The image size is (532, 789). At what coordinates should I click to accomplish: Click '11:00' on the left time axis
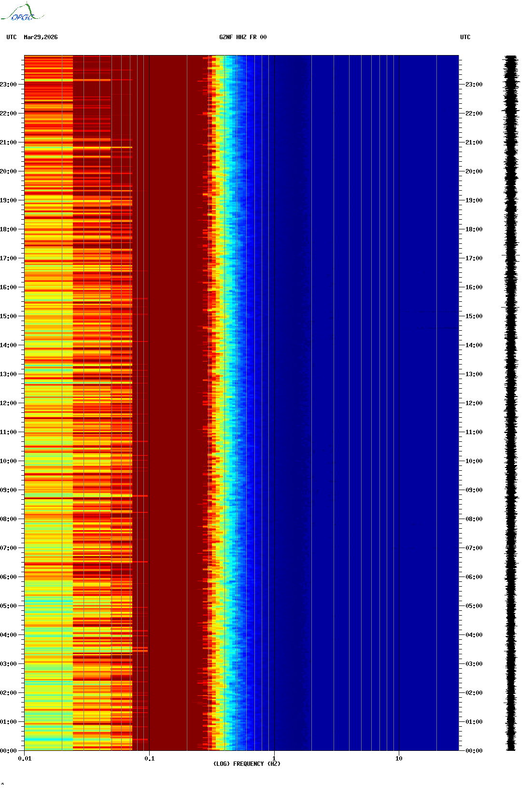tap(8, 432)
